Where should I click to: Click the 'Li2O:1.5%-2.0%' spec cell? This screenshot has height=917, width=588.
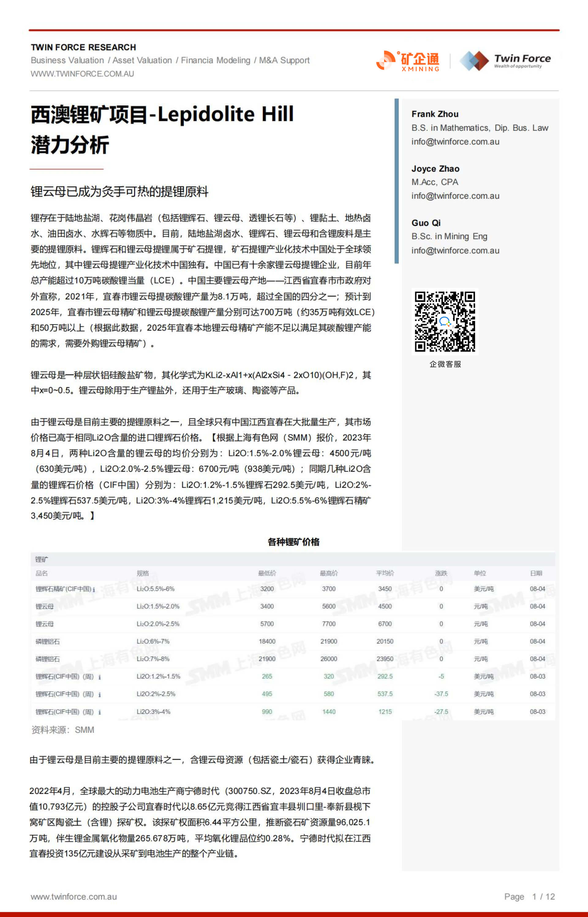pos(158,607)
